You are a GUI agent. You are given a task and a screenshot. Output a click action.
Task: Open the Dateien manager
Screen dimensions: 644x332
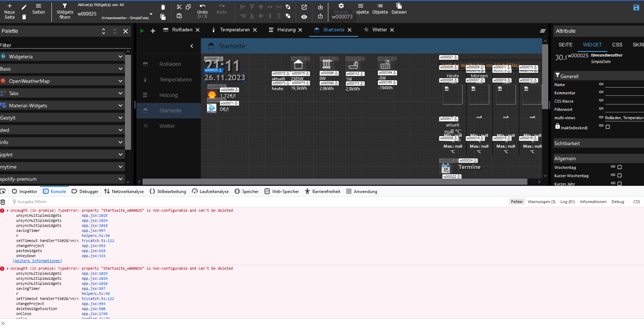[x=399, y=9]
